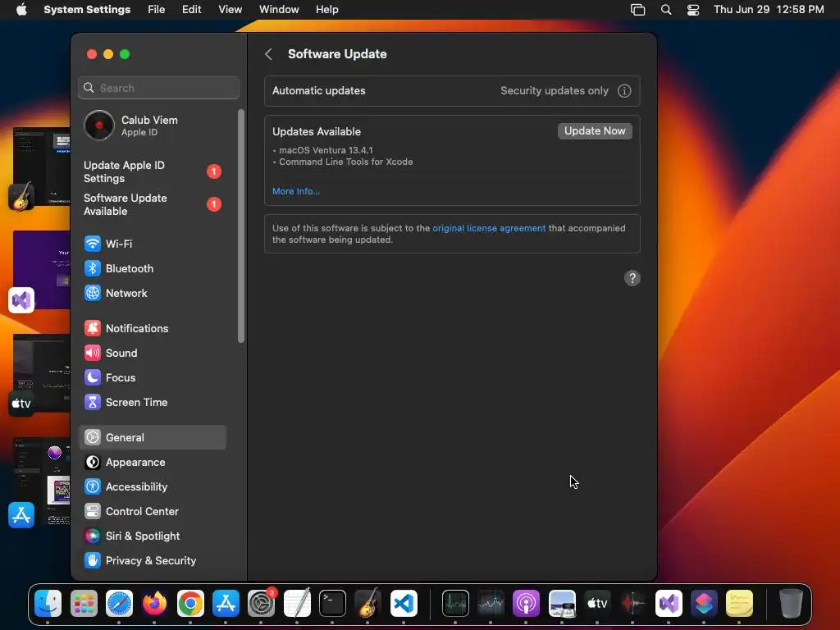
Task: Open Screen Time settings
Action: 152,402
